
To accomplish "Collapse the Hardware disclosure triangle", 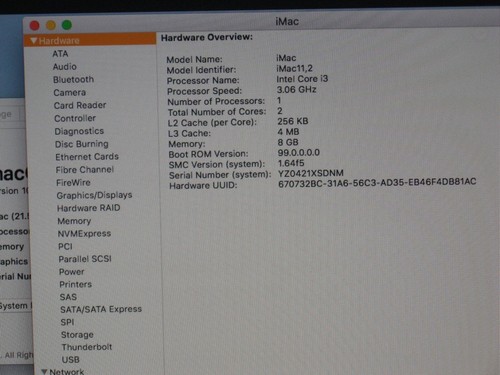I will [x=34, y=41].
